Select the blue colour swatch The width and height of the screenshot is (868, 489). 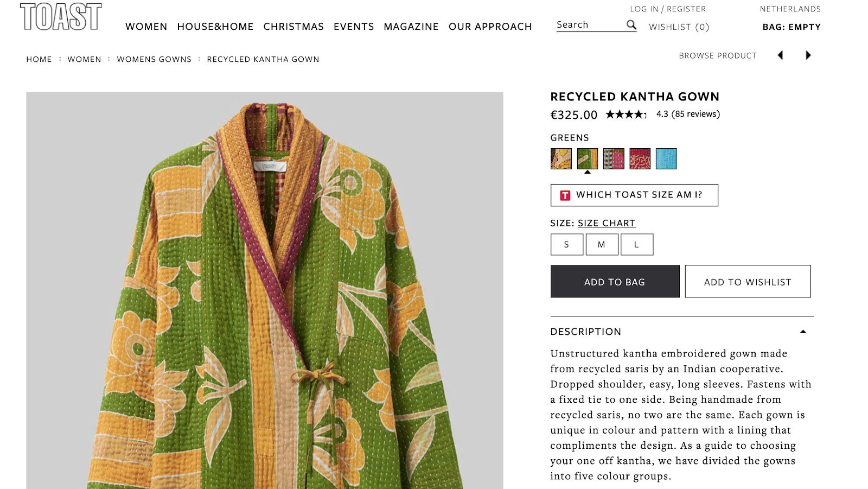click(x=666, y=158)
